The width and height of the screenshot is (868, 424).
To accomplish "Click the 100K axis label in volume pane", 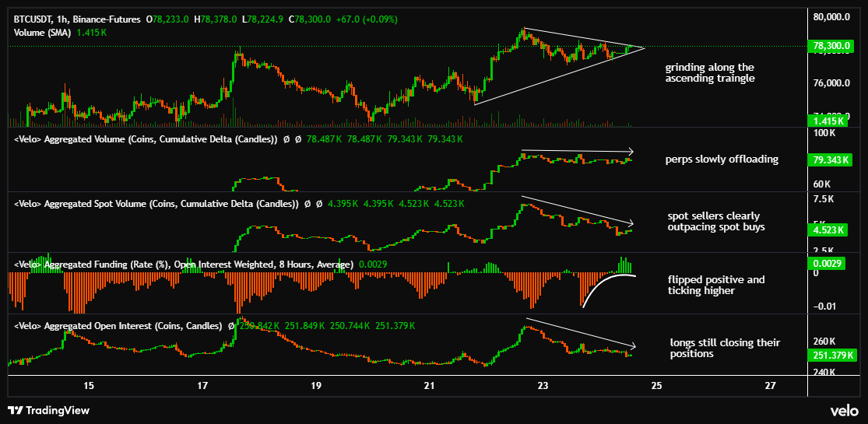I will pyautogui.click(x=823, y=133).
